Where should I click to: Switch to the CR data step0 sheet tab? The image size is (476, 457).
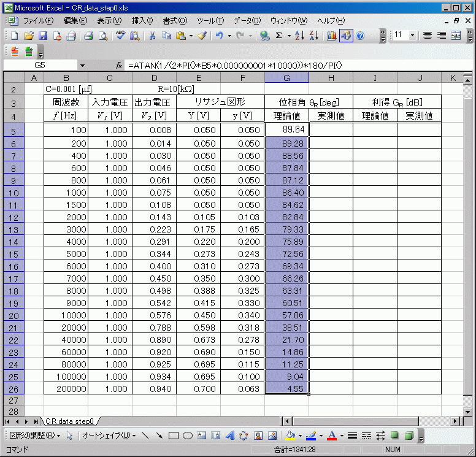pos(69,421)
